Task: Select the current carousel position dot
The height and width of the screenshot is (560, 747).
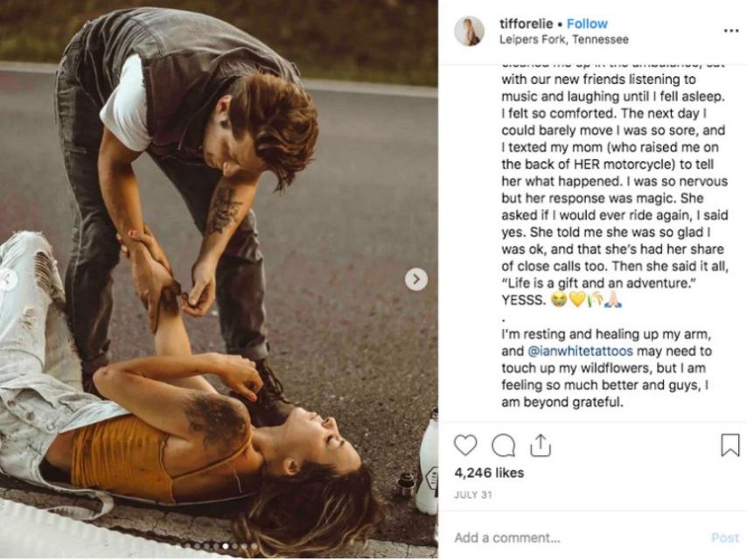Action: pyautogui.click(x=225, y=546)
